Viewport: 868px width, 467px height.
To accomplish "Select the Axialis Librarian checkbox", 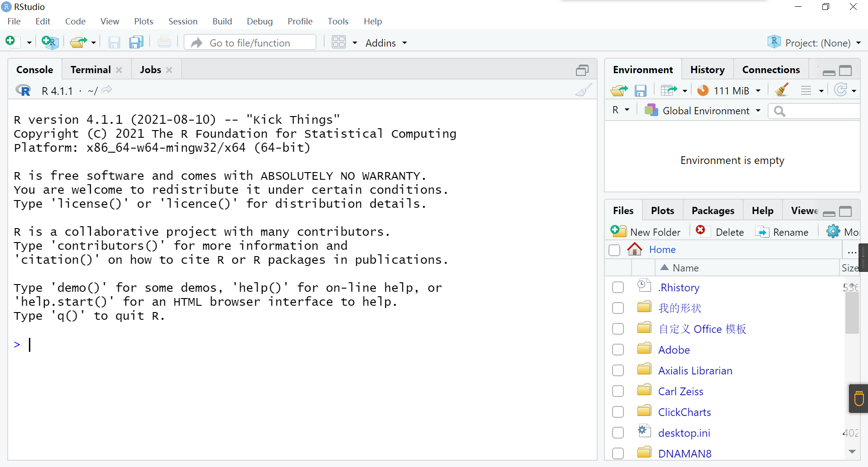I will tap(618, 370).
